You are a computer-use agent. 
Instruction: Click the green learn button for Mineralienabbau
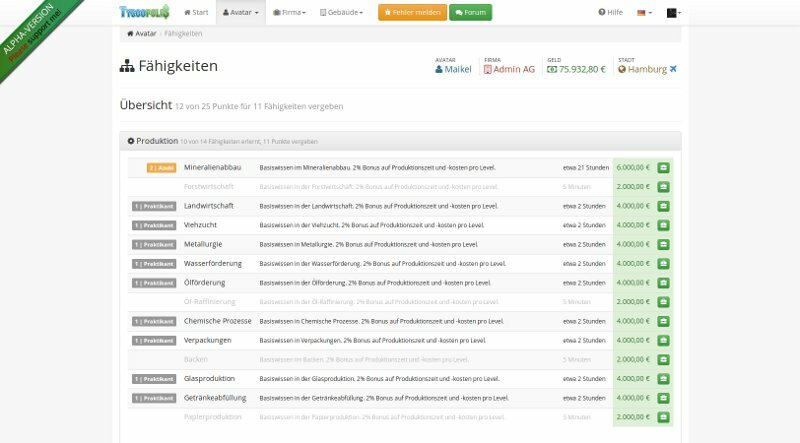click(663, 168)
